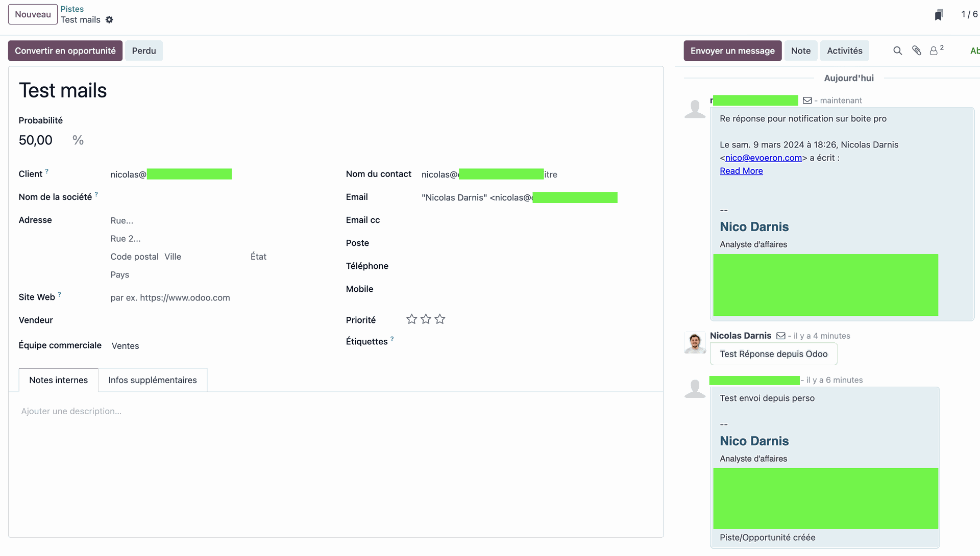The image size is (980, 556).
Task: Open chatter search magnifier icon
Action: coord(897,50)
